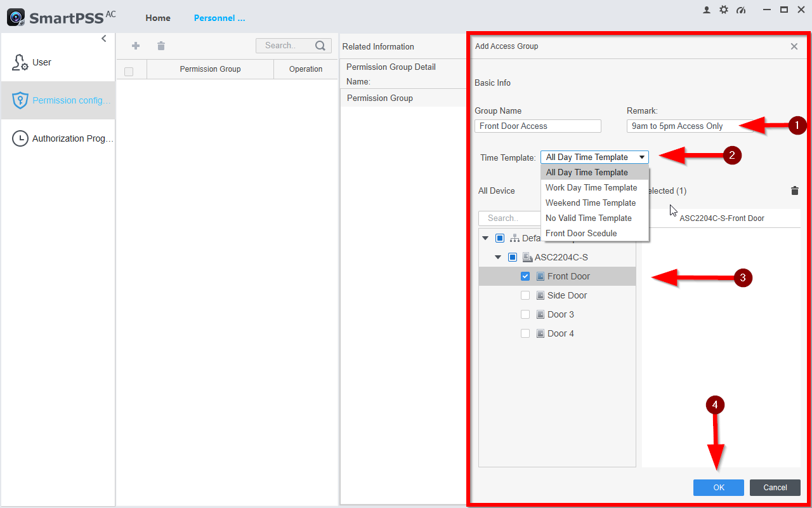This screenshot has width=812, height=508.
Task: Click the plus icon to add permission group
Action: [135, 46]
